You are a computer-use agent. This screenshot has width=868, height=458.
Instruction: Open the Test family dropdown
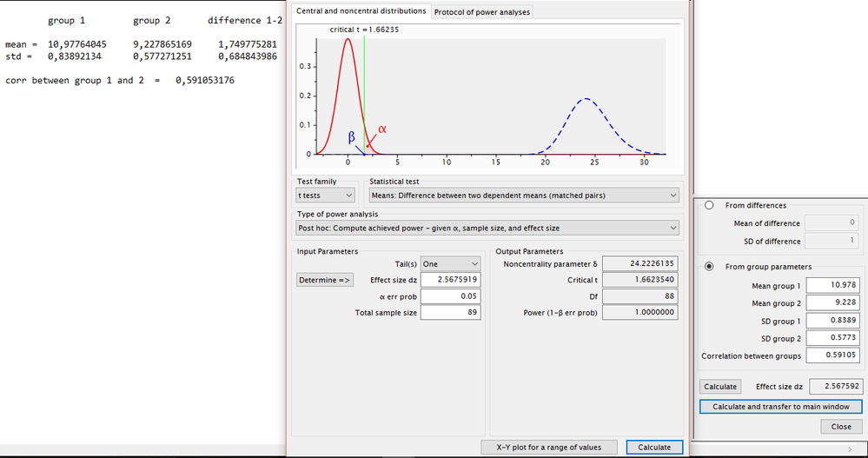click(325, 196)
